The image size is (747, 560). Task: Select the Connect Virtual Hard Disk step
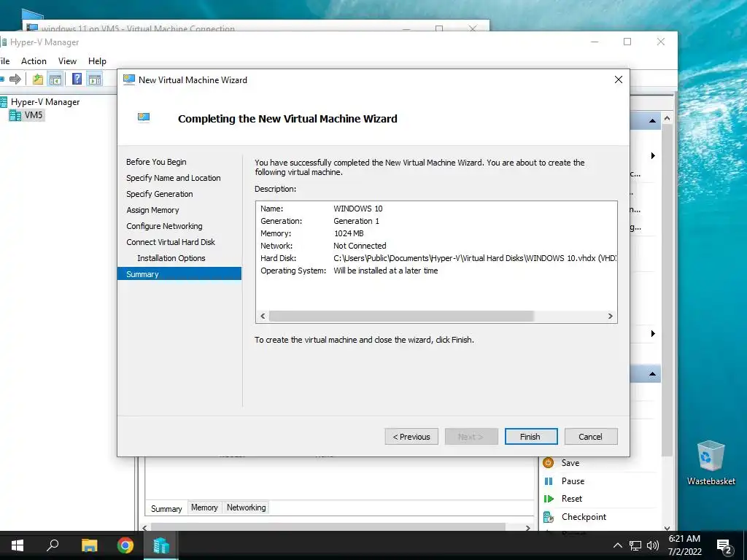tap(171, 242)
